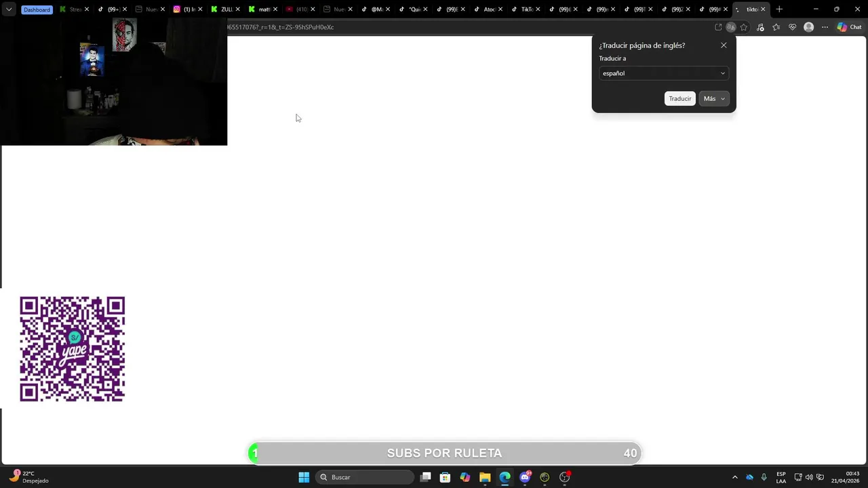
Task: Click the translate icon in address bar
Action: (x=731, y=27)
